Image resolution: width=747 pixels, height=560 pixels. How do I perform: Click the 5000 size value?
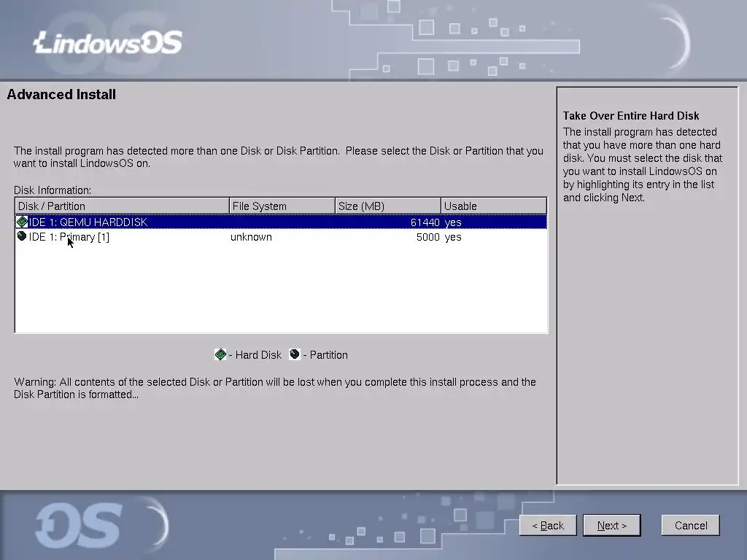427,237
